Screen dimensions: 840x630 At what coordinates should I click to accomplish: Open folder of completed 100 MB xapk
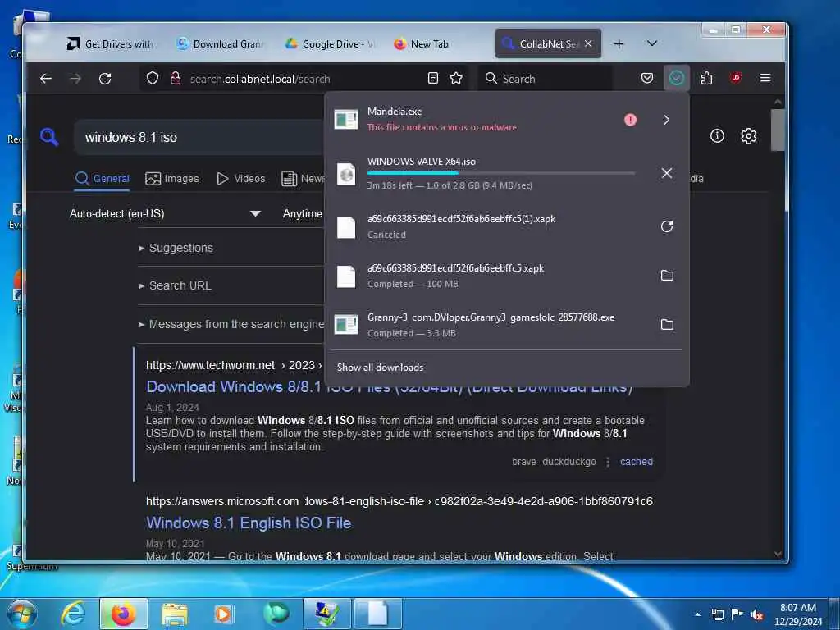pos(667,276)
